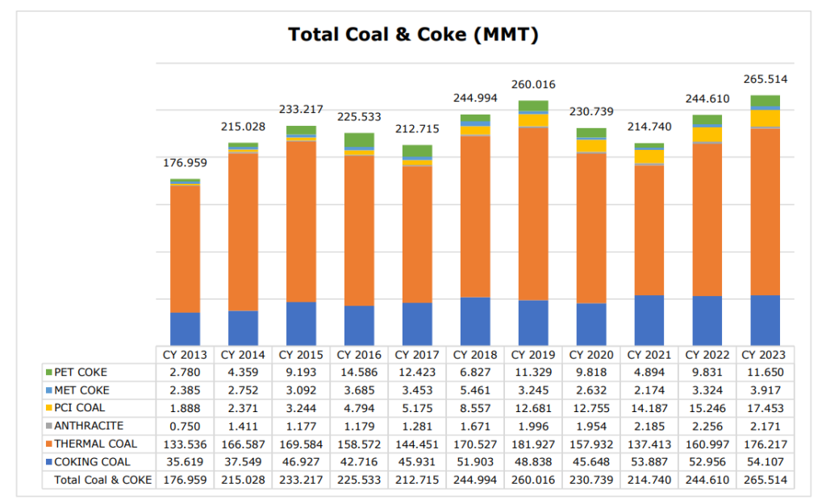Click the 265.514 data label above the CY 2023 bar

(764, 79)
